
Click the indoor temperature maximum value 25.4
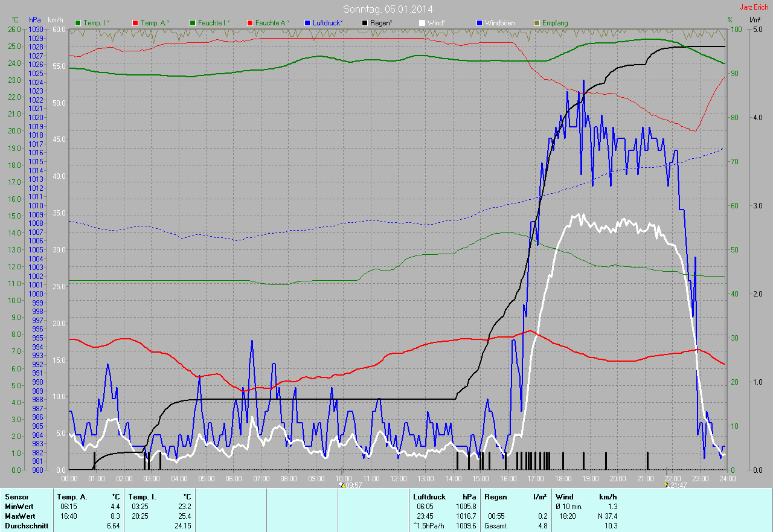coord(184,516)
